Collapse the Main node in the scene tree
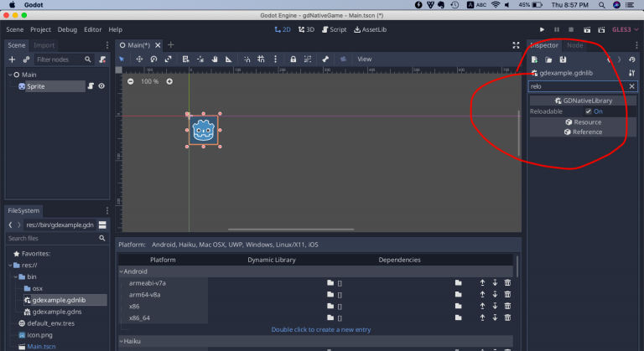 [10, 75]
